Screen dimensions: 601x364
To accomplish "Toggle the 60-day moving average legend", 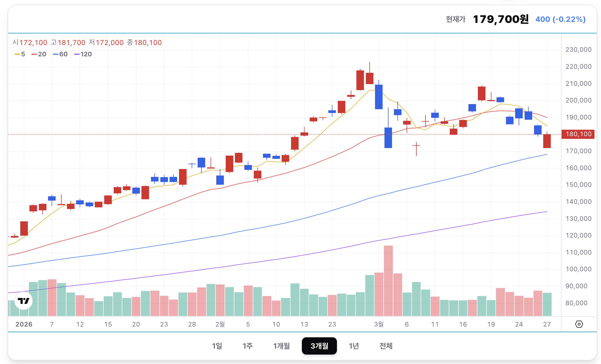I will point(60,54).
